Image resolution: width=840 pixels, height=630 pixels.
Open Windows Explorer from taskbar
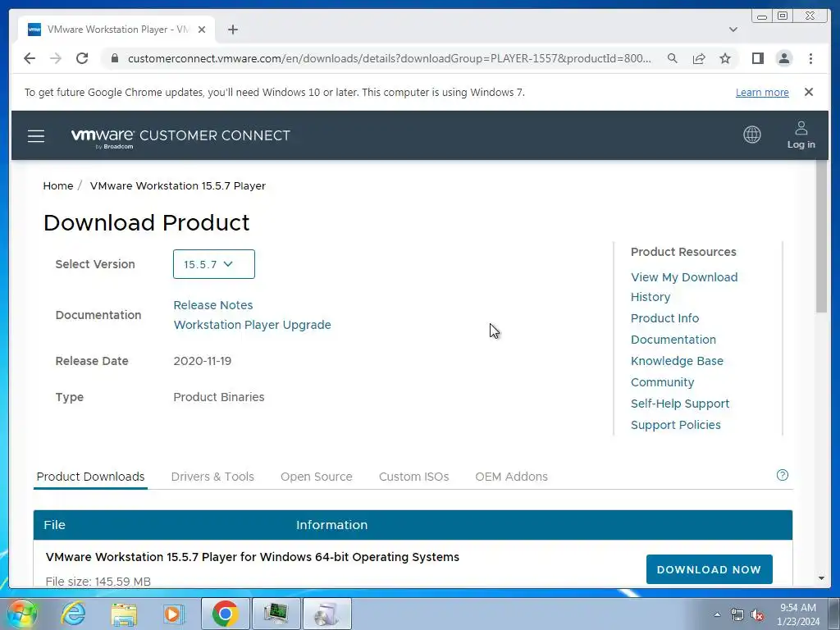pos(124,614)
